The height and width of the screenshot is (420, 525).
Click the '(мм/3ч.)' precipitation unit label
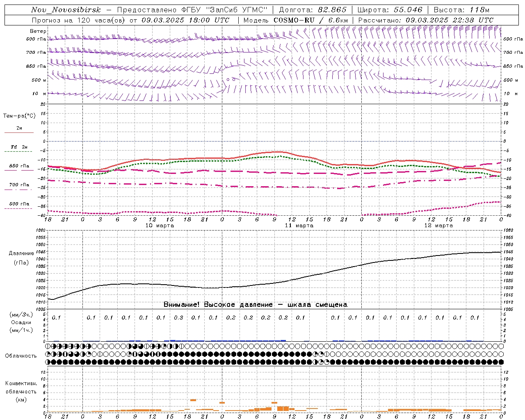tap(21, 315)
